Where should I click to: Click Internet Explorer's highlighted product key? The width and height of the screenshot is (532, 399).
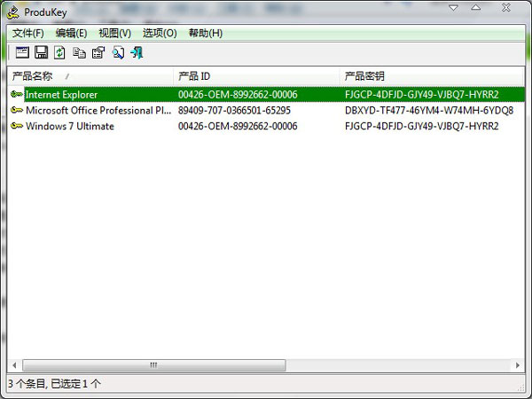pyautogui.click(x=422, y=94)
